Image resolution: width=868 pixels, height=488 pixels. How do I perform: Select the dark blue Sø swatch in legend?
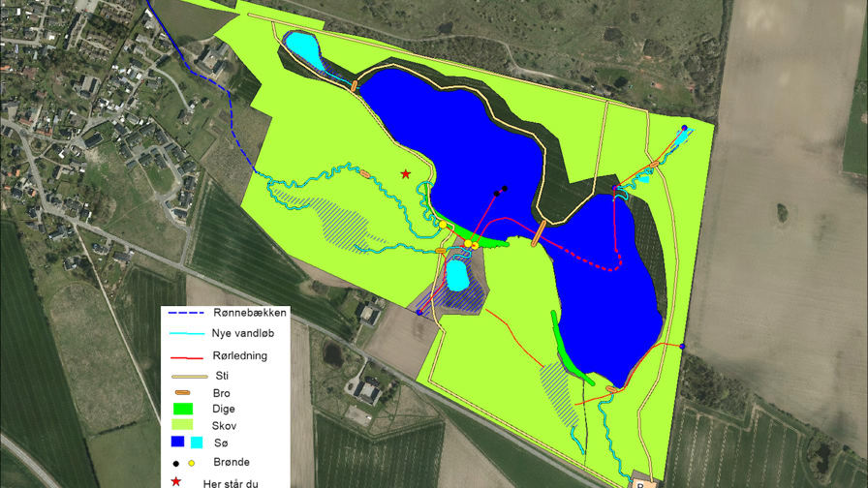pyautogui.click(x=177, y=442)
